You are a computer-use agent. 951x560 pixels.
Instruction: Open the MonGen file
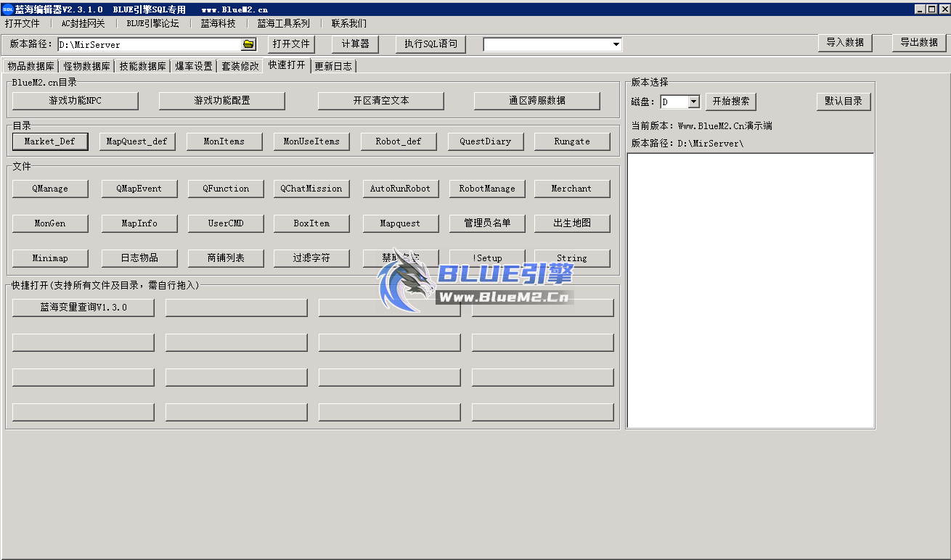50,223
